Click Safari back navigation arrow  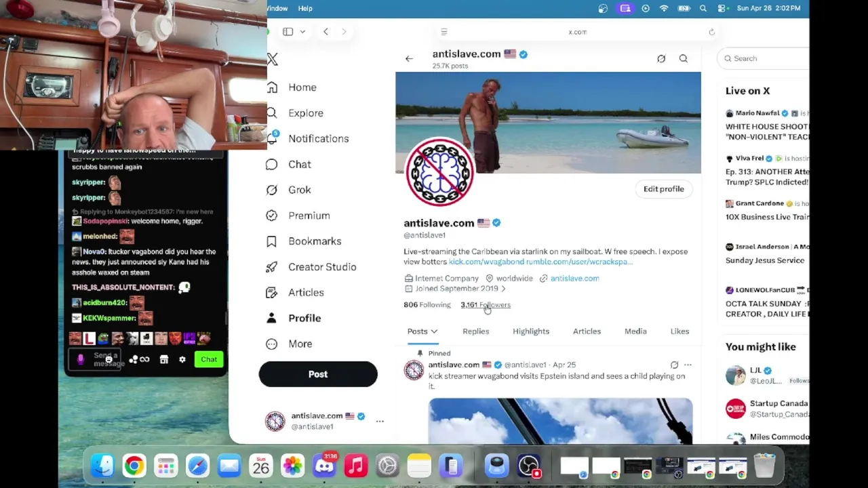(x=325, y=32)
